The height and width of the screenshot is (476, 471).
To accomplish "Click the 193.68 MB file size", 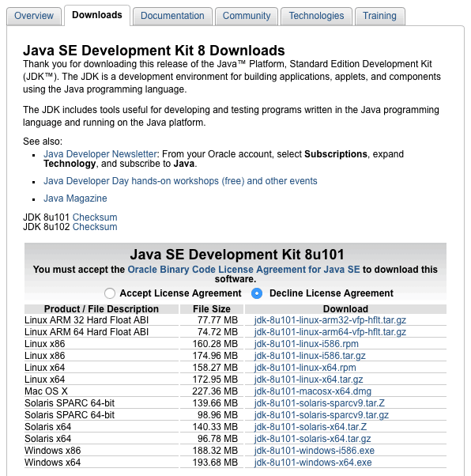I will click(215, 462).
